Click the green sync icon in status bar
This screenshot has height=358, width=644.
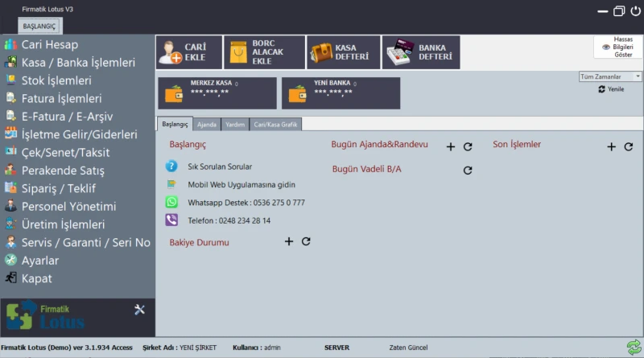tap(634, 348)
